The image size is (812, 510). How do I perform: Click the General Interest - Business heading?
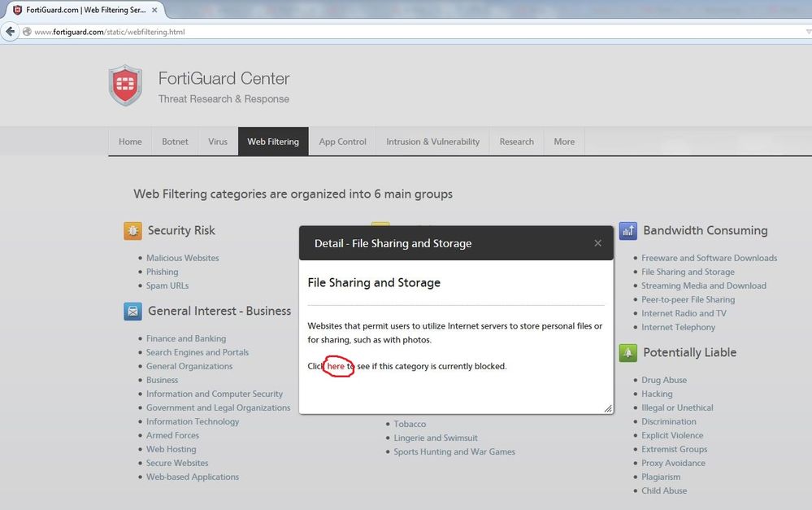pyautogui.click(x=219, y=311)
